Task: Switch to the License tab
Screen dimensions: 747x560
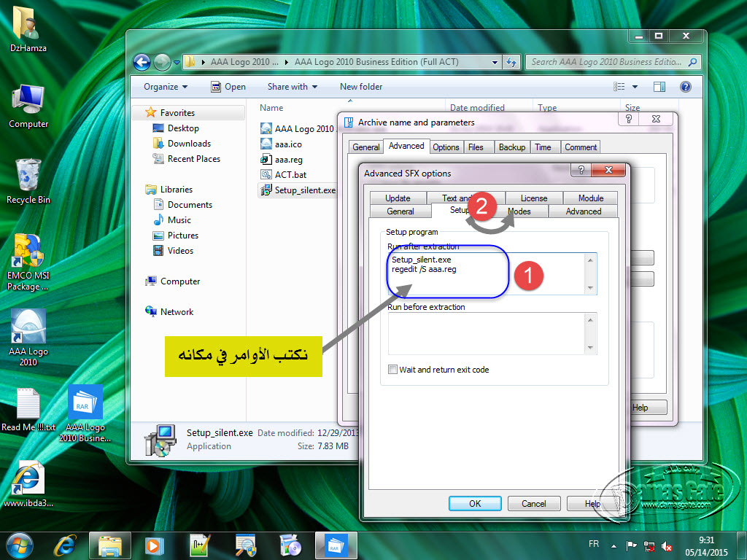Action: 533,198
